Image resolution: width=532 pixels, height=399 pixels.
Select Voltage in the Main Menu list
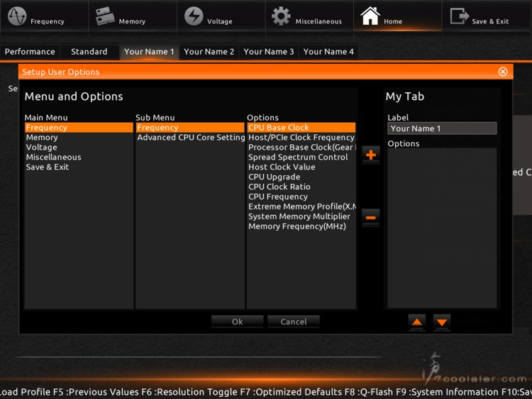(x=79, y=148)
